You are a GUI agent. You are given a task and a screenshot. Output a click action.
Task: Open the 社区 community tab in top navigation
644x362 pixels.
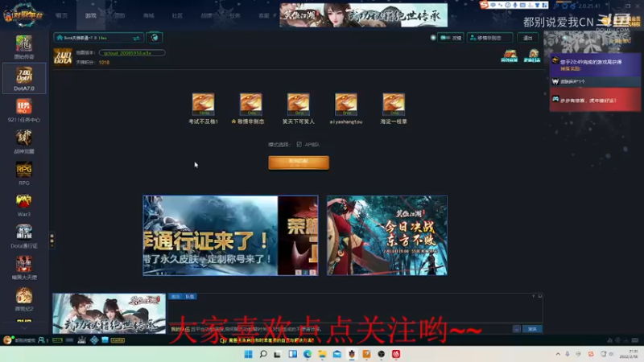click(x=177, y=15)
